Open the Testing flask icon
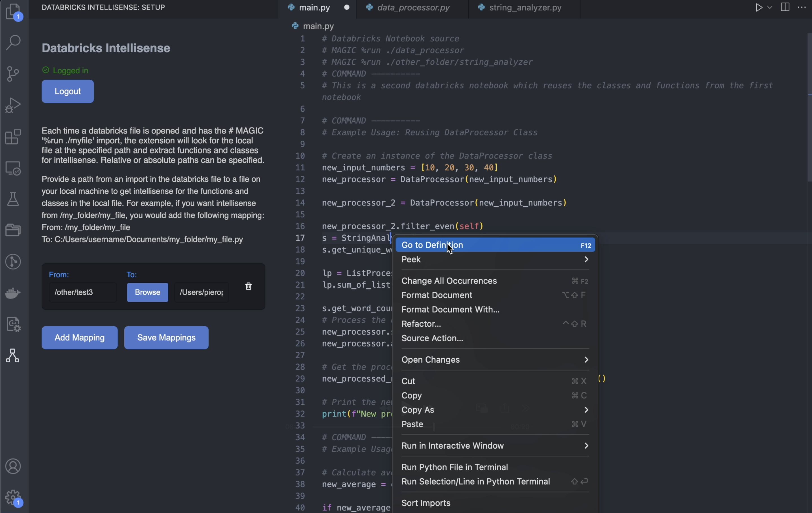812x513 pixels. [13, 199]
